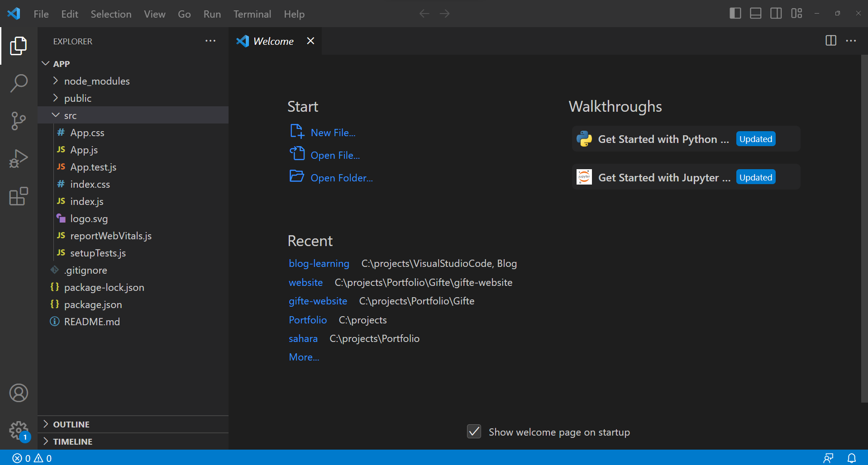Open recent project blog-learning
Viewport: 868px width, 465px height.
pyautogui.click(x=319, y=263)
